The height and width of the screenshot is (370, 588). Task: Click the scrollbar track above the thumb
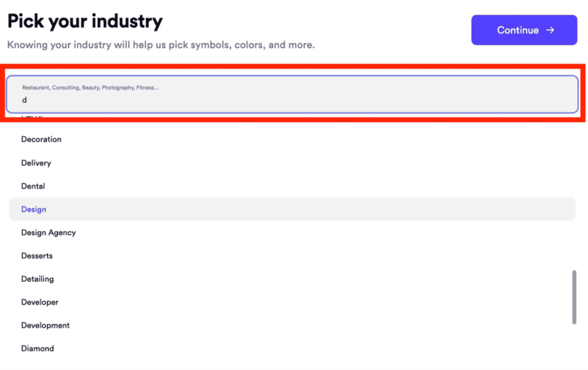coord(574,194)
